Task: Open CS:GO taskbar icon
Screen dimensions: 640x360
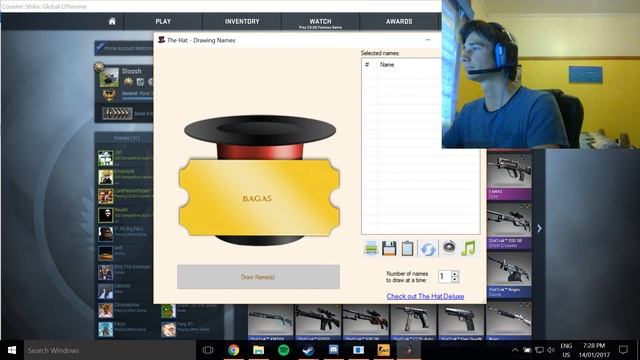Action: click(383, 350)
